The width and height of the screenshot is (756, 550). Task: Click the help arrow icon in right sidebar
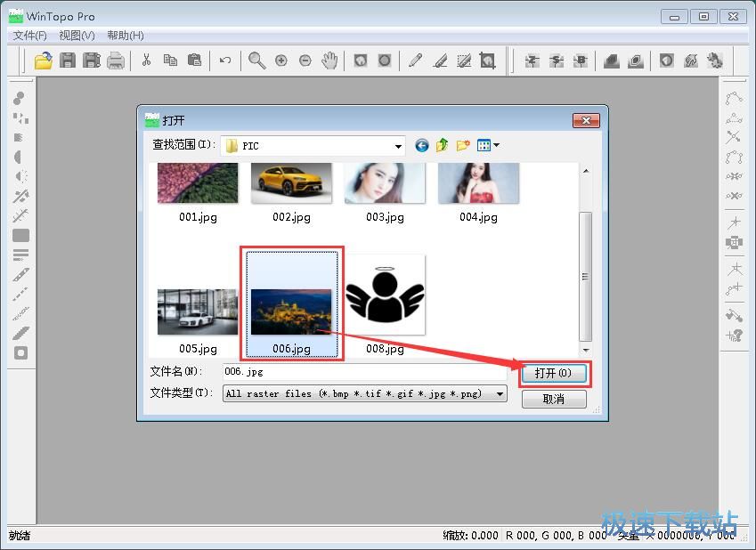pos(734,336)
